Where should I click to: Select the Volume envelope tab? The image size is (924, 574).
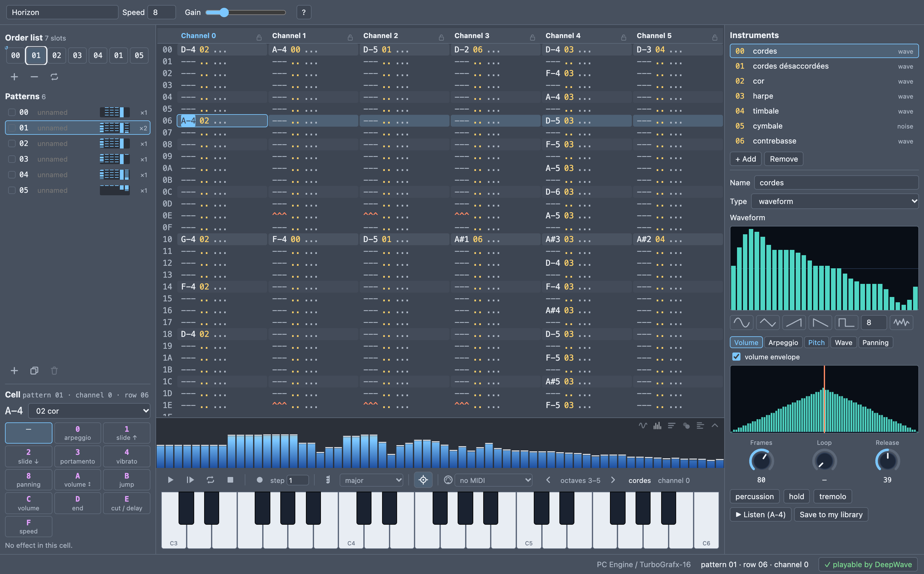(746, 343)
